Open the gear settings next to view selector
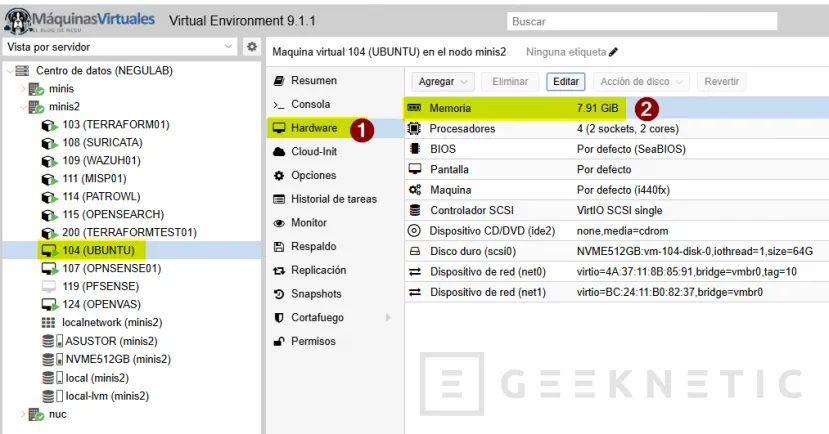The height and width of the screenshot is (434, 829). pos(252,47)
